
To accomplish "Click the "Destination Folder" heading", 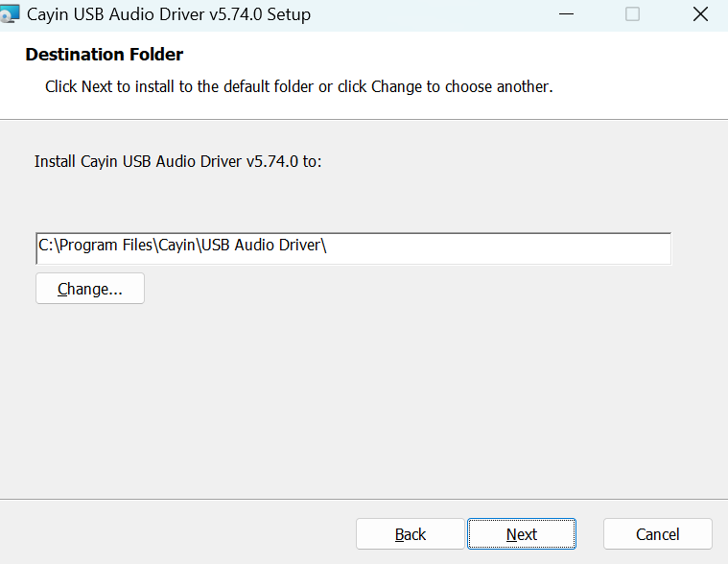I will point(104,55).
